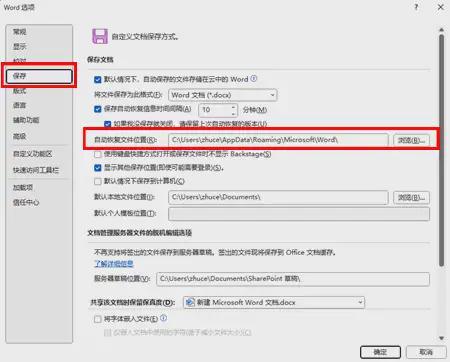The width and height of the screenshot is (450, 362).
Task: Toggle the show additional save places checkbox
Action: pos(98,168)
